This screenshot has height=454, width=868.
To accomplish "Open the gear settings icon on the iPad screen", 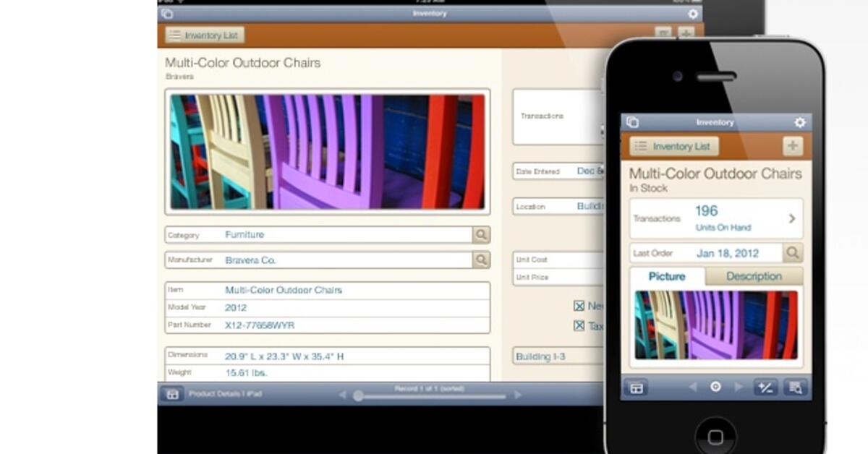I will [693, 13].
